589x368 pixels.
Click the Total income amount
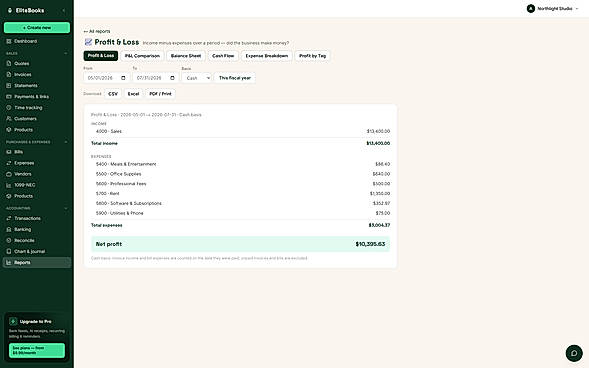[378, 143]
